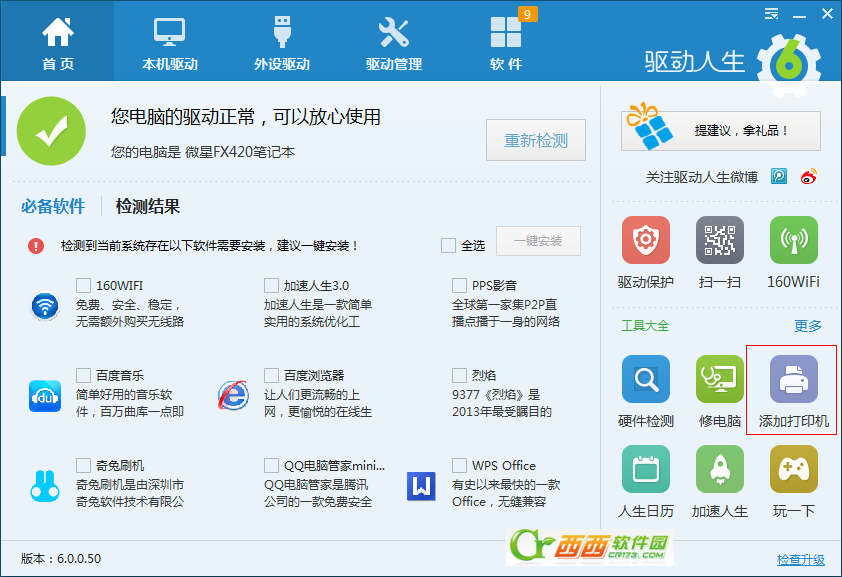Viewport: 842px width, 577px height.
Task: Enable the 全选 select-all checkbox
Action: point(448,245)
